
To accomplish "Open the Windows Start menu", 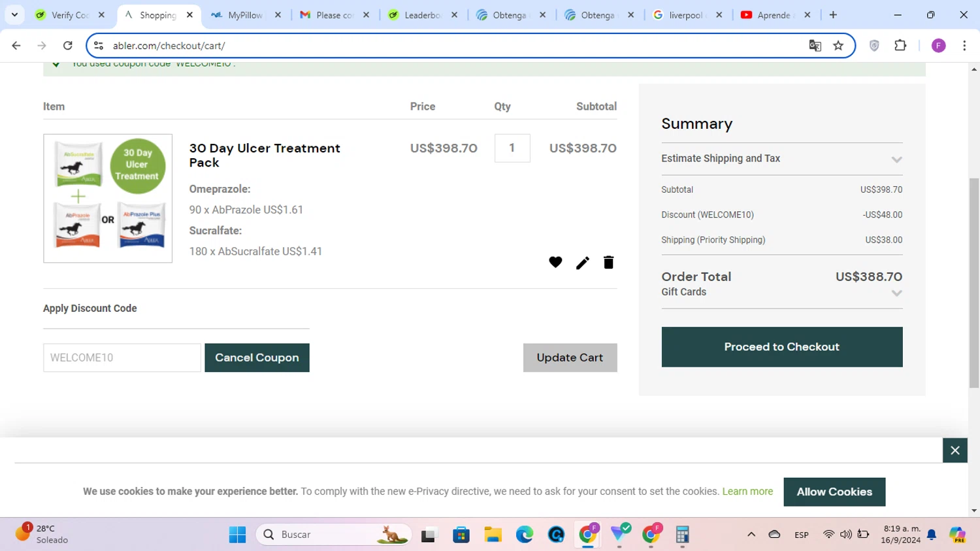I will click(x=237, y=535).
